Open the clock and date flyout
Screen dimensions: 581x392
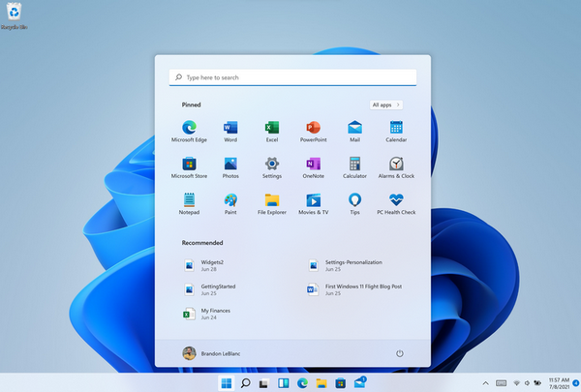pos(558,383)
